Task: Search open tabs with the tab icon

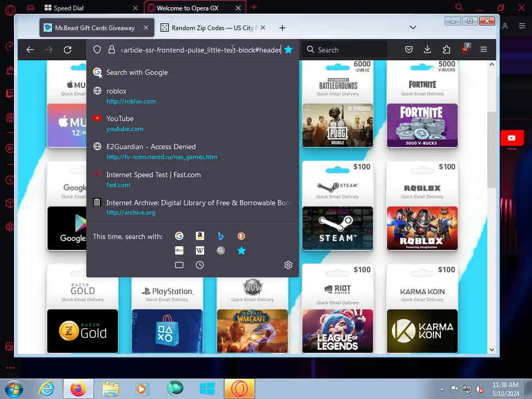Action: [x=179, y=265]
